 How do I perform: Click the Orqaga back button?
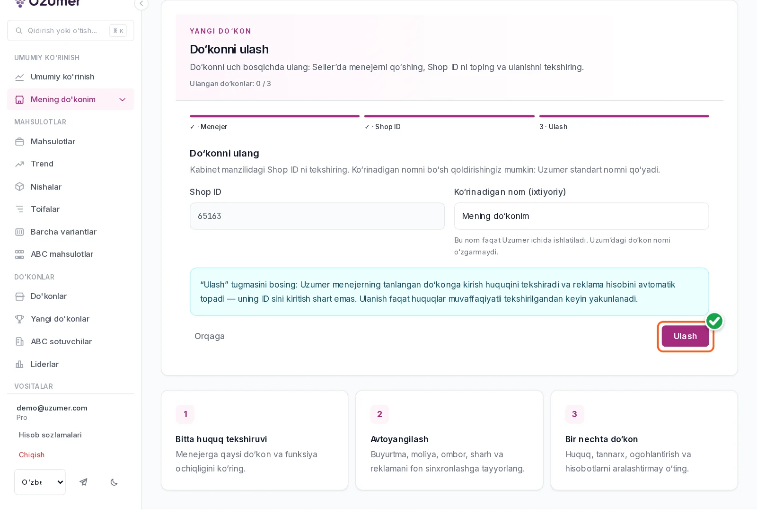click(210, 336)
